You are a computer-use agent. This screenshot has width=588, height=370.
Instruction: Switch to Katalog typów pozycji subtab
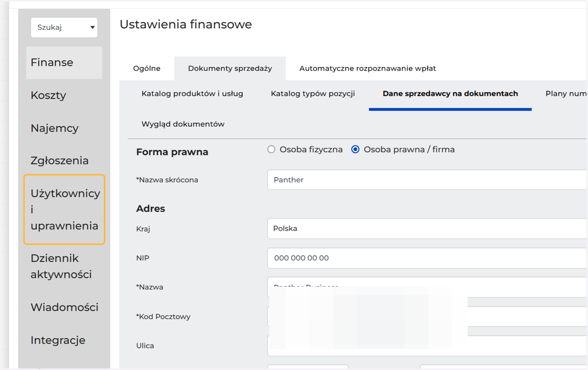pyautogui.click(x=313, y=93)
